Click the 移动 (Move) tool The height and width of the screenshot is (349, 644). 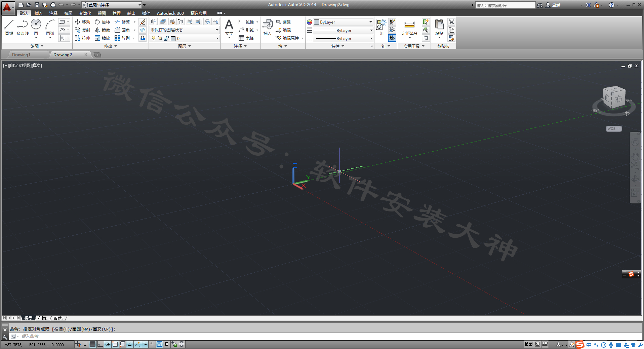pos(82,22)
